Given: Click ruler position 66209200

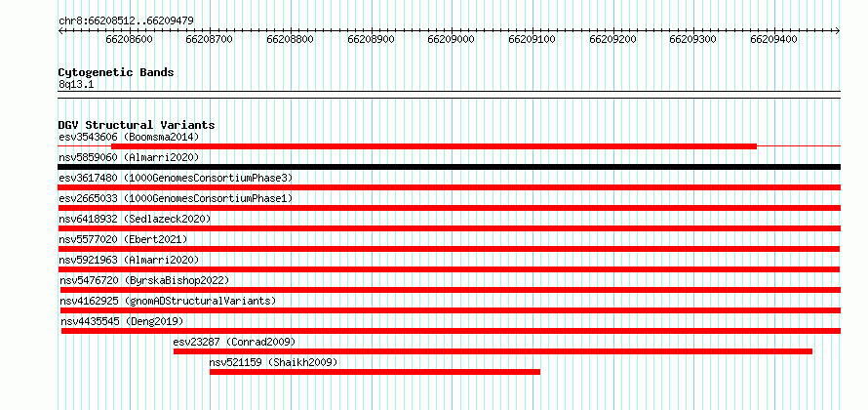Looking at the screenshot, I should 612,39.
